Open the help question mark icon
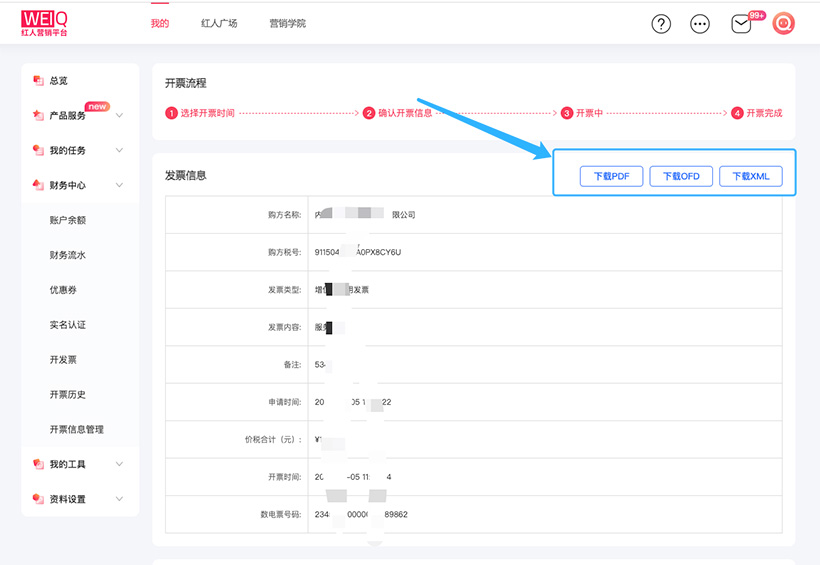Image resolution: width=820 pixels, height=565 pixels. [661, 24]
